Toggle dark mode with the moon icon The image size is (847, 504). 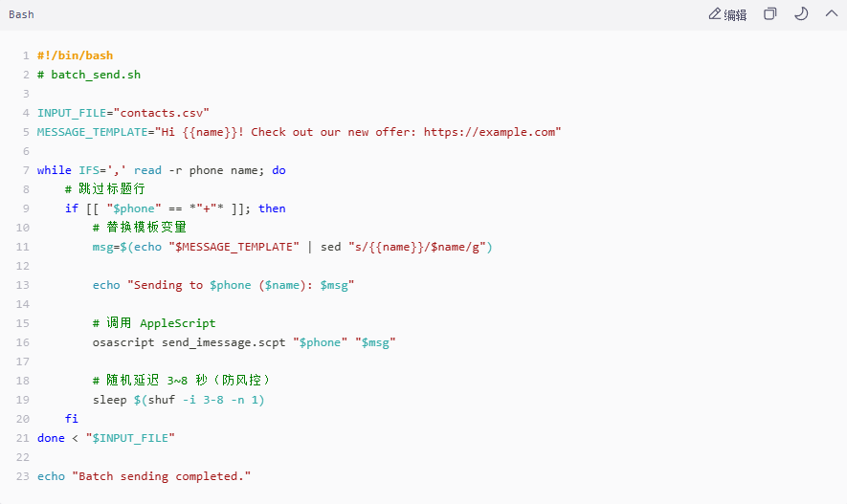click(801, 14)
